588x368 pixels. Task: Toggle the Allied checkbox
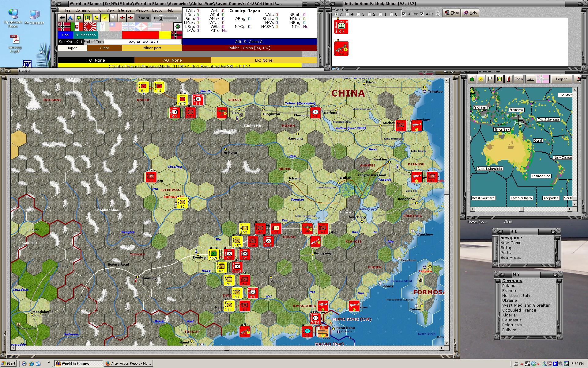[x=404, y=14]
